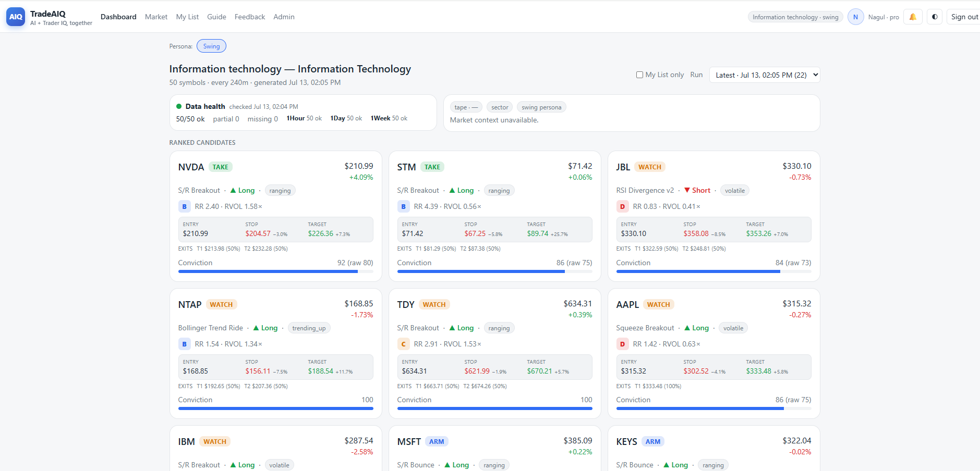
Task: Toggle dark mode theme icon
Action: click(935, 17)
